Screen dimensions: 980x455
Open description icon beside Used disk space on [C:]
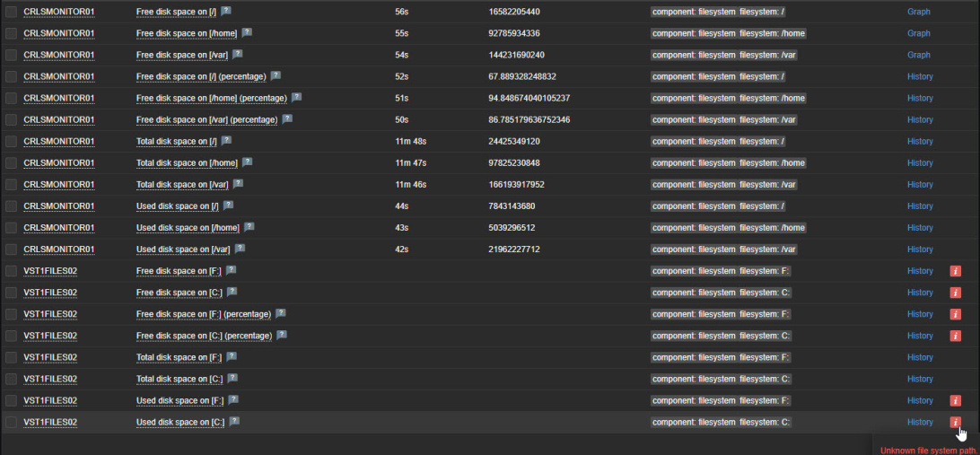234,421
